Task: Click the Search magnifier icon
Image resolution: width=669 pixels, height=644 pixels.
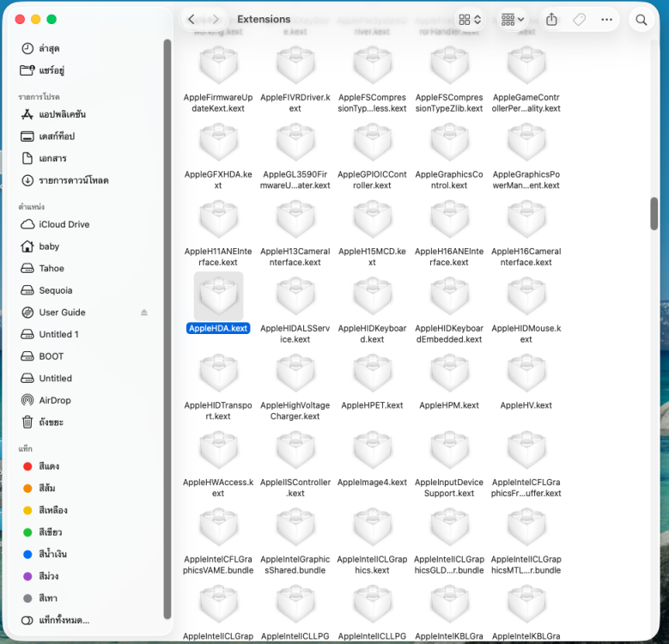Action: [x=641, y=20]
